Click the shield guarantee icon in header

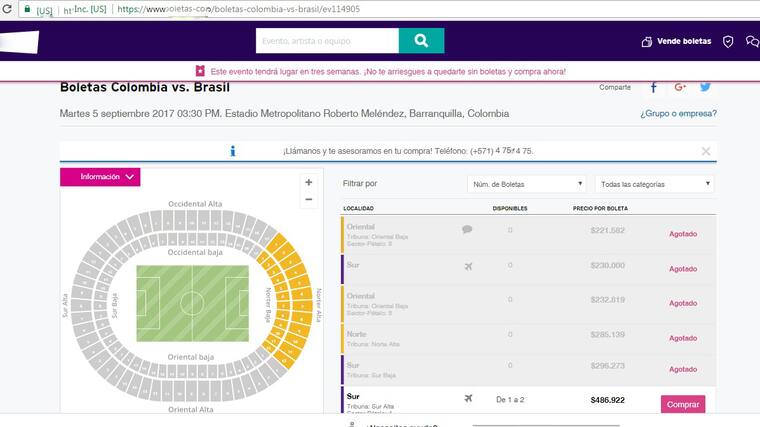728,42
